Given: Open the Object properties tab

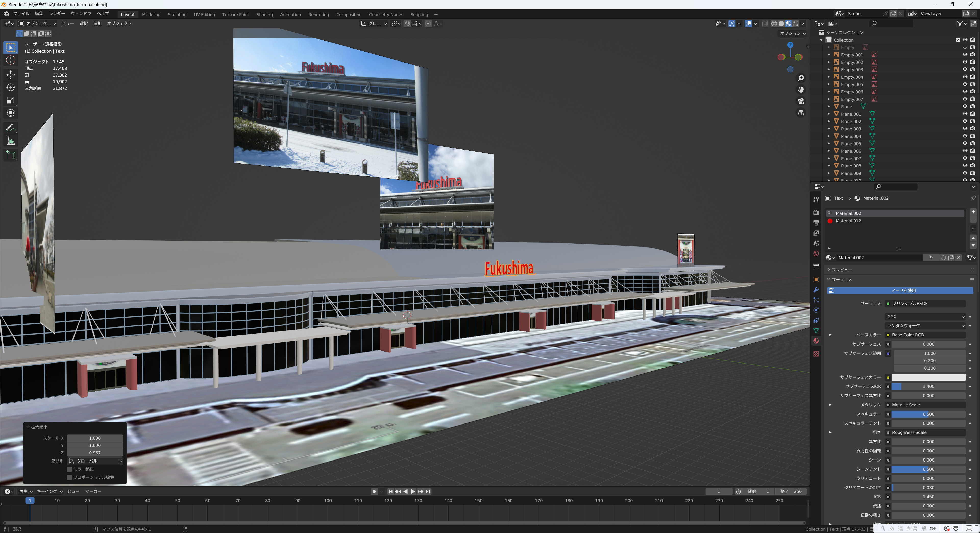Looking at the screenshot, I should click(816, 280).
